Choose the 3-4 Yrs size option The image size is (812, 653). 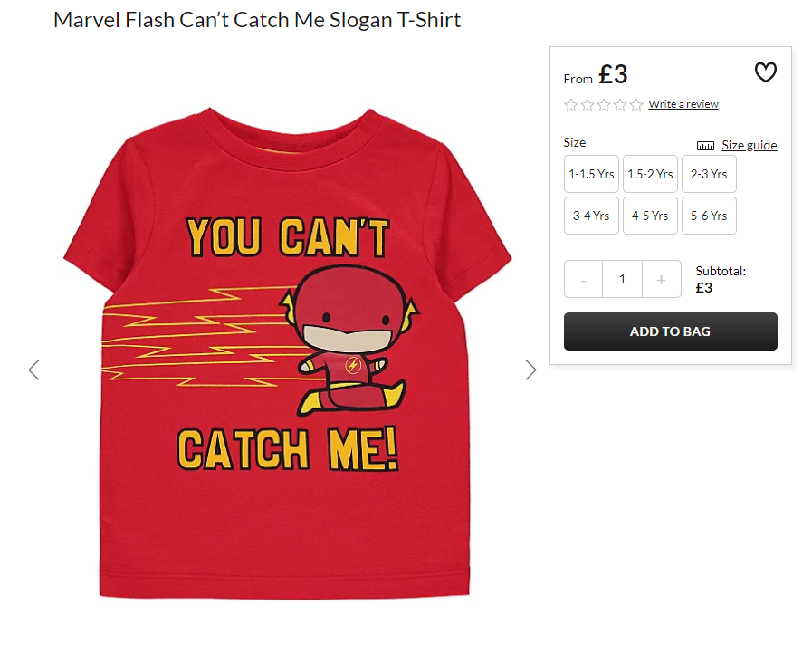point(591,216)
